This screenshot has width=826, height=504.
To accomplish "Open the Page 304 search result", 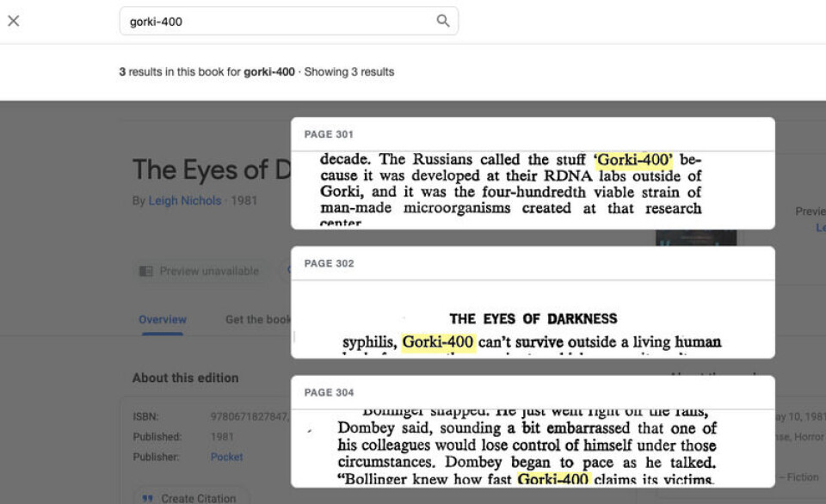I will [532, 443].
